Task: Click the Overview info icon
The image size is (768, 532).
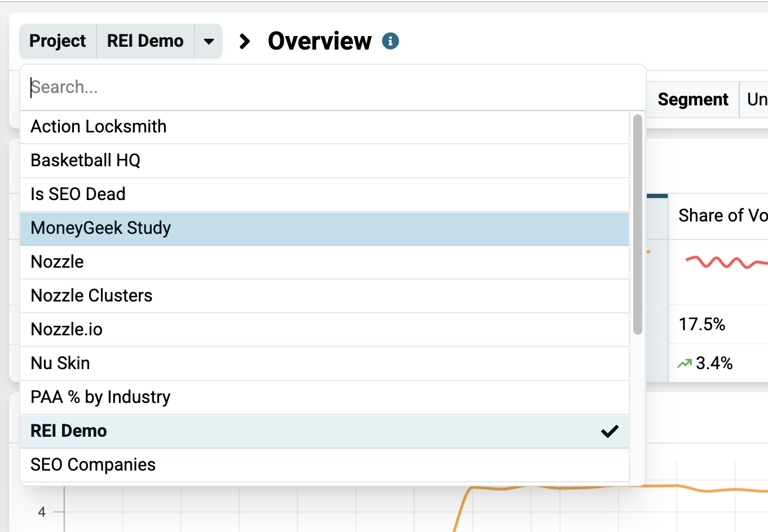Action: (390, 41)
